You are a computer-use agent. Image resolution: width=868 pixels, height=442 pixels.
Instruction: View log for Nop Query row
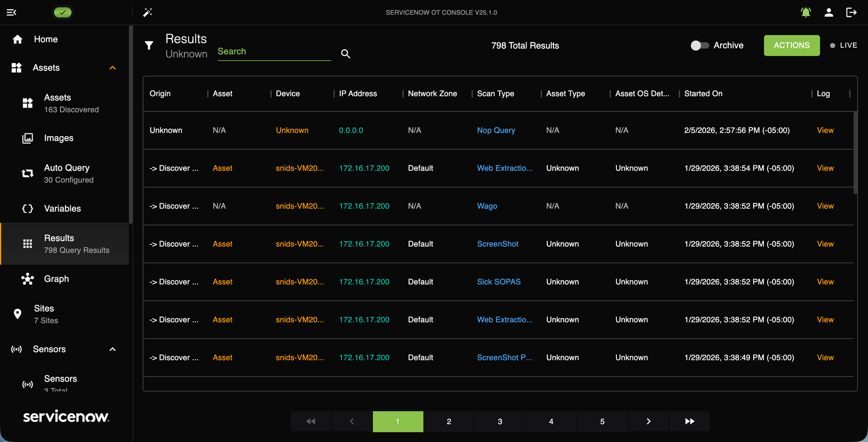(x=825, y=130)
